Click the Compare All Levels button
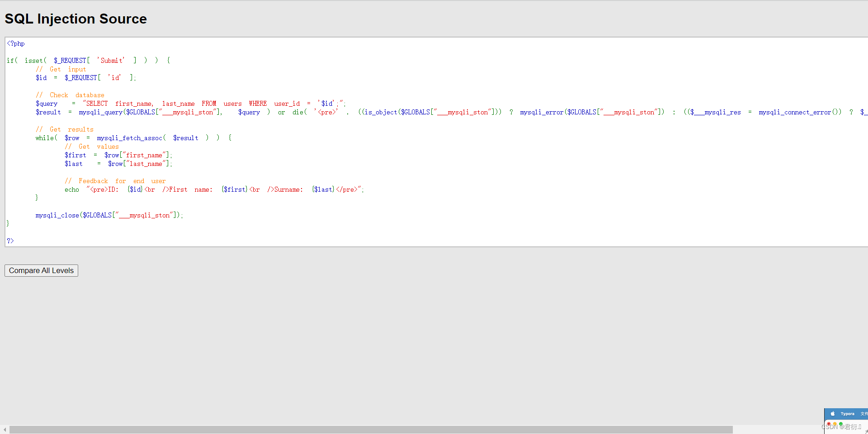This screenshot has height=434, width=868. coord(41,270)
